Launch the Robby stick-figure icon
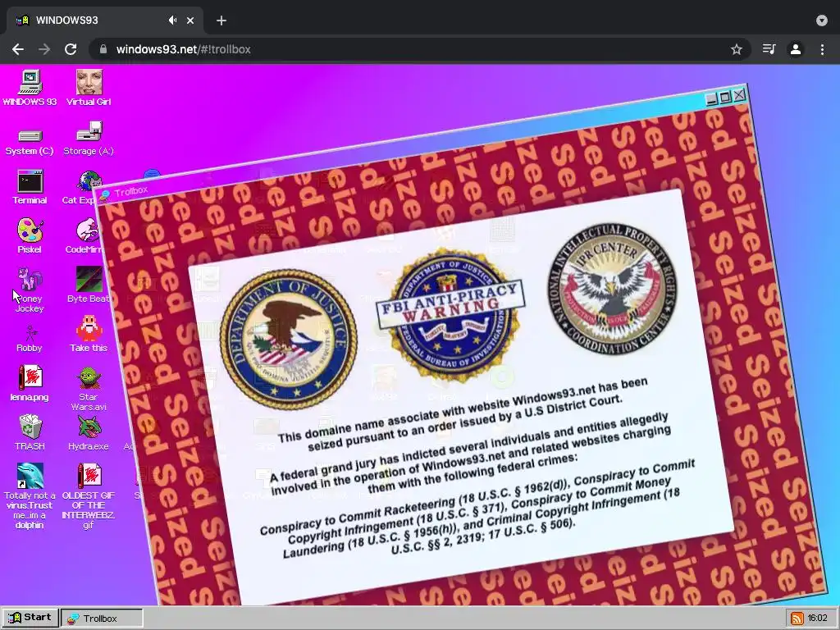The width and height of the screenshot is (840, 630). [30, 339]
